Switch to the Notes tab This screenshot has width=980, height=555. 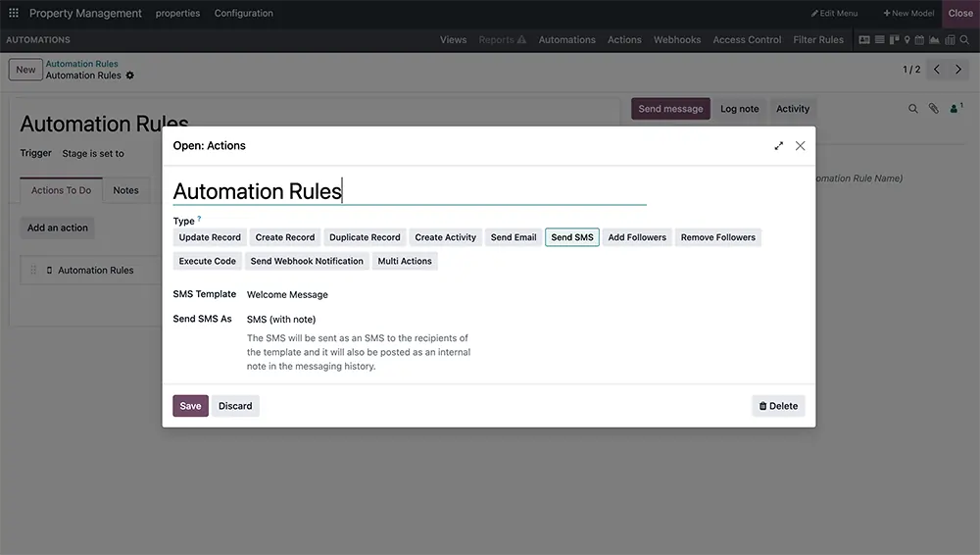point(125,190)
